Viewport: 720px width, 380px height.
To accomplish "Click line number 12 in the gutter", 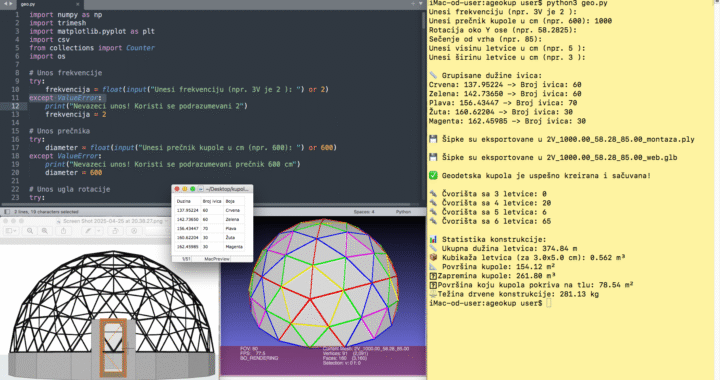I will coord(16,106).
